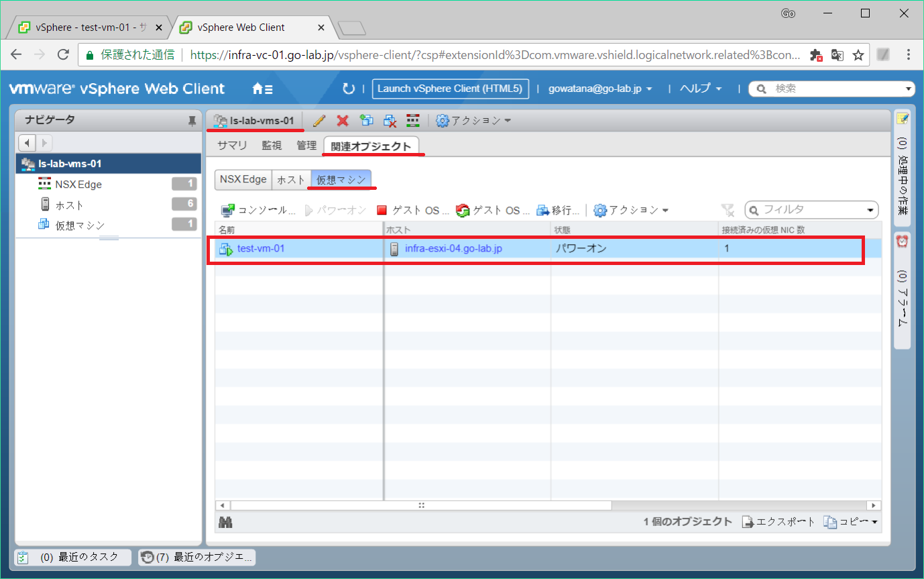The height and width of the screenshot is (579, 924).
Task: Open the 最近のタスク panel
Action: coord(72,557)
